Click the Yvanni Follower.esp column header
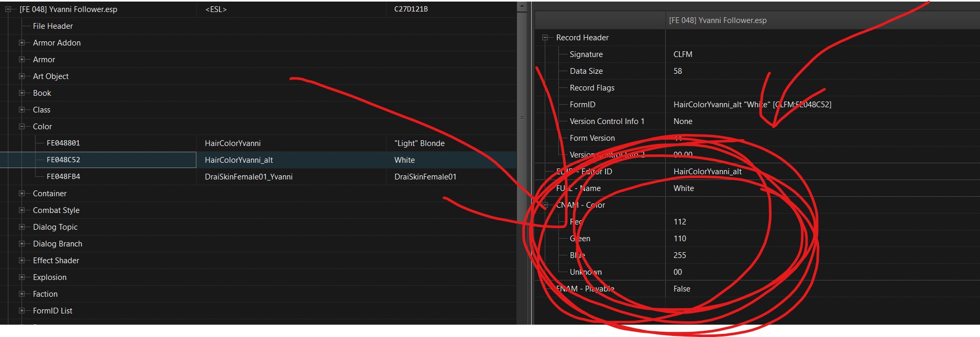This screenshot has height=337, width=980. coord(718,20)
